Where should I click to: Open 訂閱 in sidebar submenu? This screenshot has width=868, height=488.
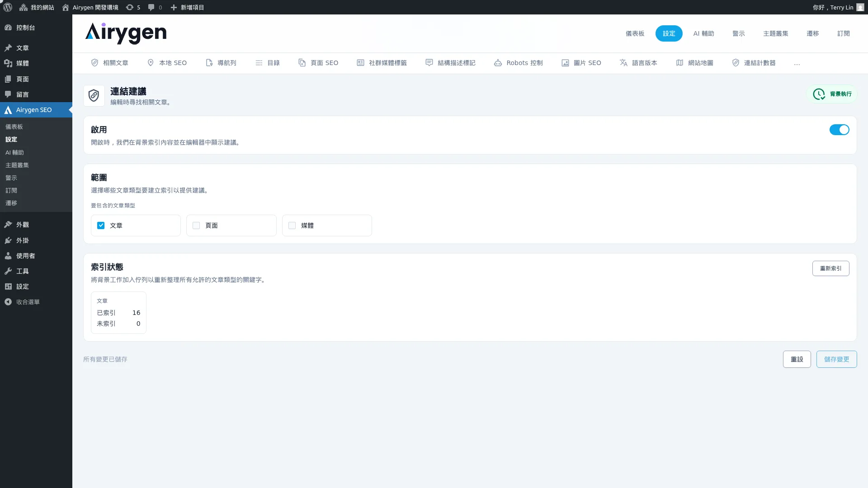pyautogui.click(x=11, y=191)
